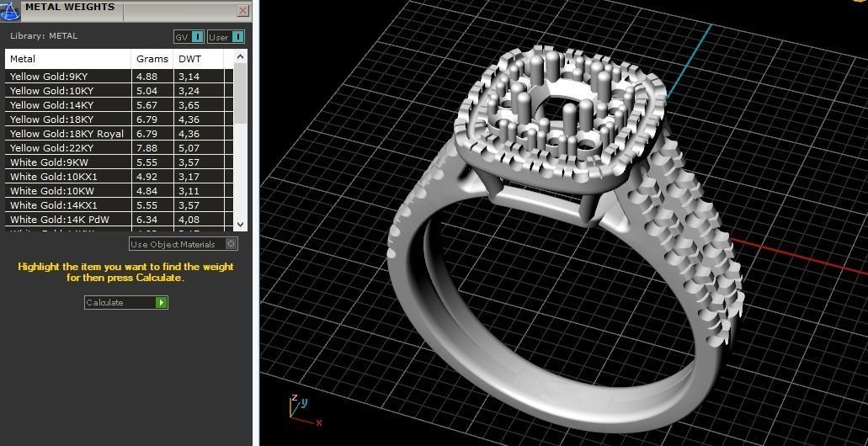Screen dimensions: 868x446
Task: Click scroll up arrow in metal list
Action: [240, 56]
